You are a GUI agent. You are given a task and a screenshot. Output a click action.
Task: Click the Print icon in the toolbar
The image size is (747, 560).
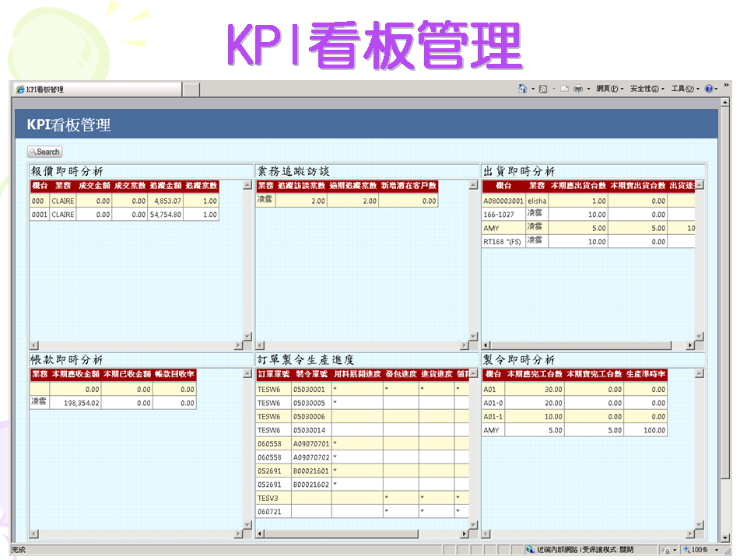click(577, 88)
